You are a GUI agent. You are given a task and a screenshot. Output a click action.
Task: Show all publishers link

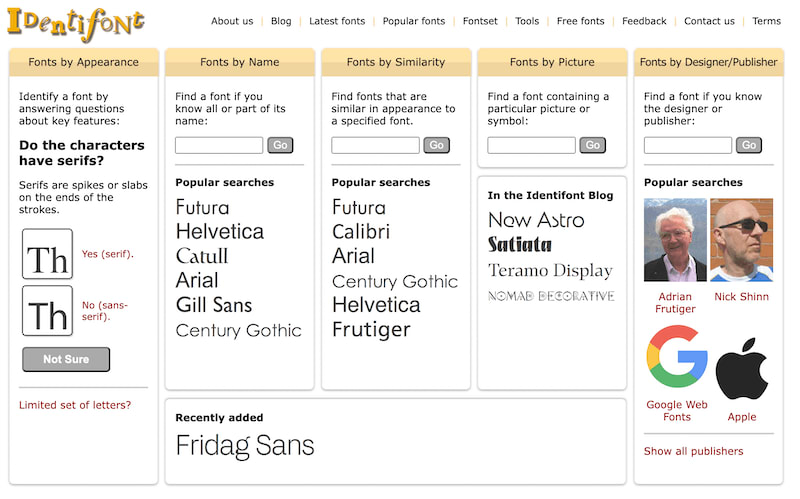tap(693, 451)
